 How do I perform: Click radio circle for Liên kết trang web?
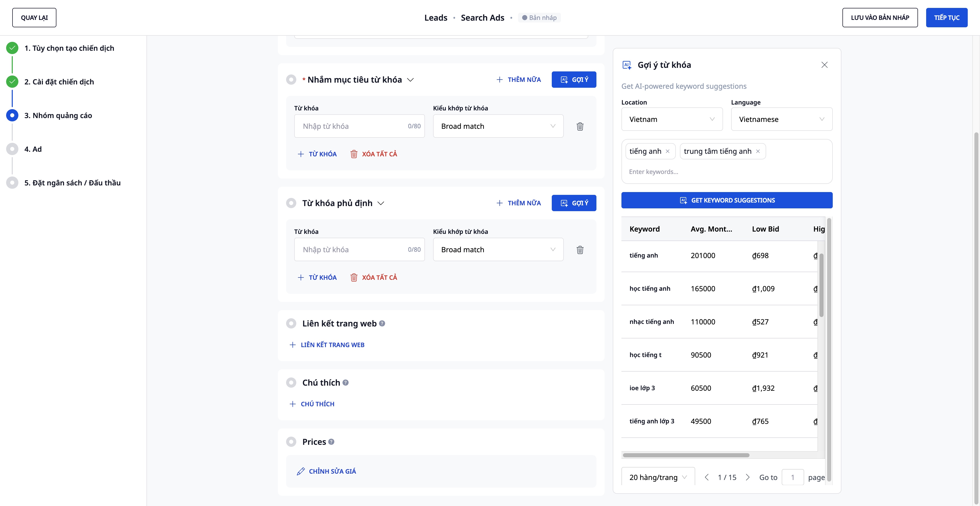(291, 324)
